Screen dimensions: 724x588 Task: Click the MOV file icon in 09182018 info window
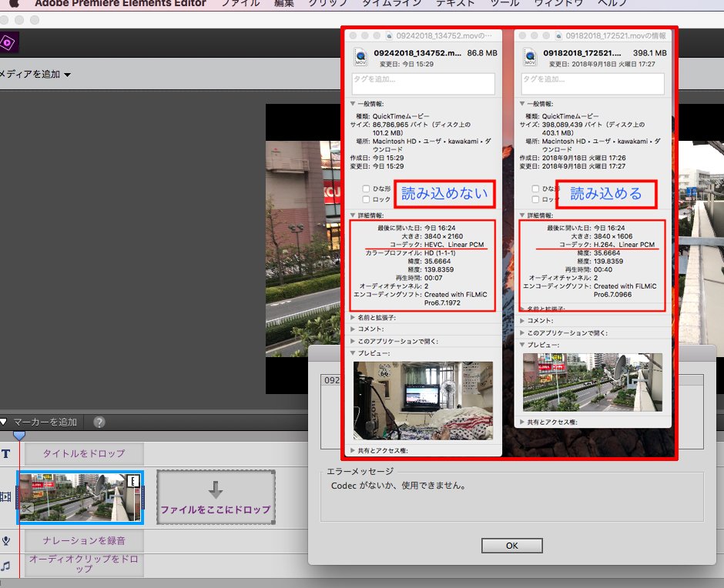tap(530, 57)
